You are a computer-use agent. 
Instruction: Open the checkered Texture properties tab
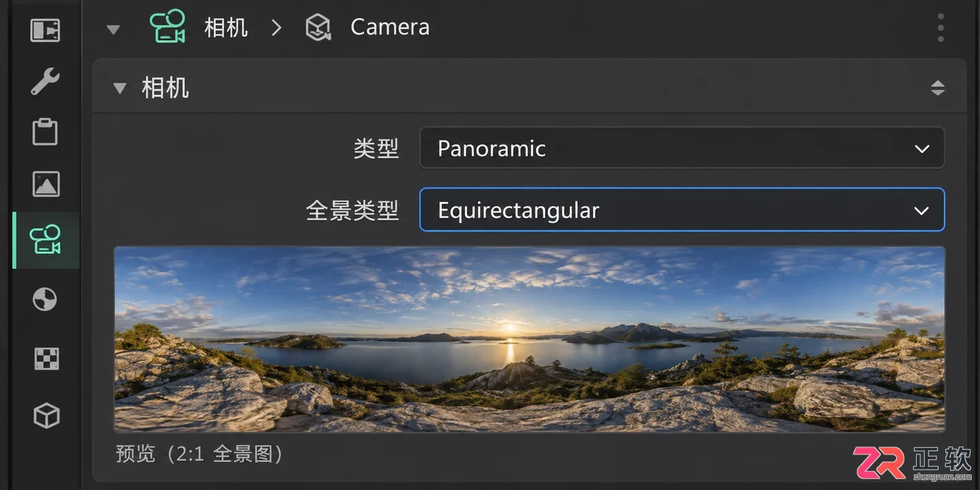pos(46,358)
